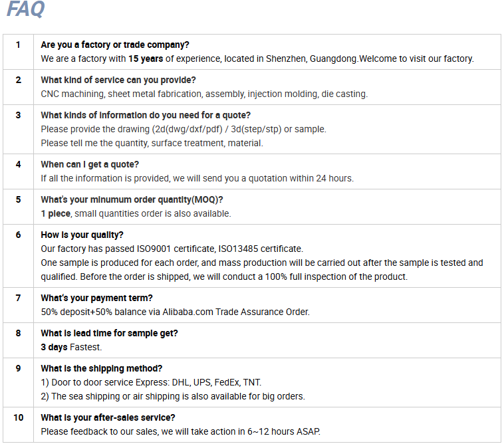Click question 'What is the shipping method?'
Screen dimensions: 504x444
pyautogui.click(x=102, y=368)
